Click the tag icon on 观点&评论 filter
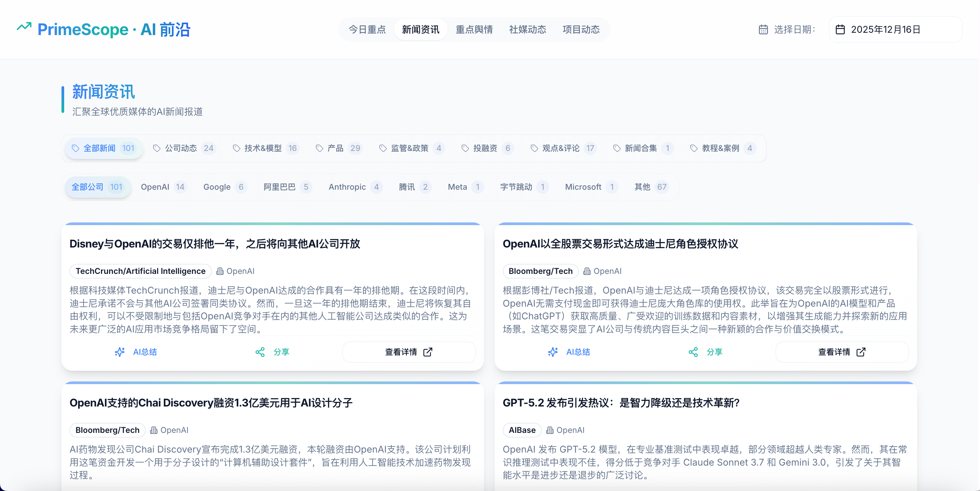The height and width of the screenshot is (491, 980). point(534,148)
